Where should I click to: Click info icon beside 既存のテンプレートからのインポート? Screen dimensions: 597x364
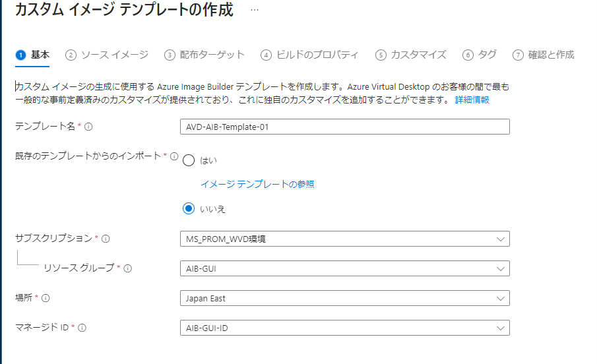tap(174, 156)
